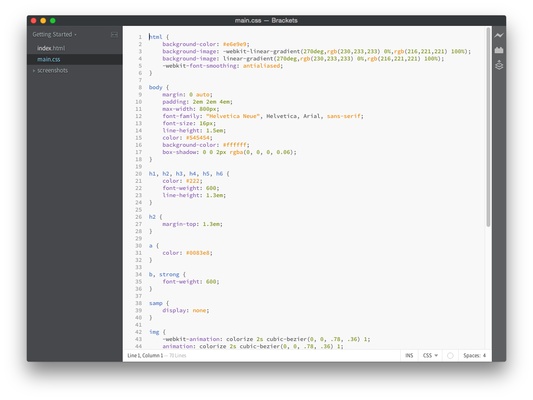Image resolution: width=533 pixels, height=400 pixels.
Task: Click the b, strong selector
Action: click(x=164, y=274)
